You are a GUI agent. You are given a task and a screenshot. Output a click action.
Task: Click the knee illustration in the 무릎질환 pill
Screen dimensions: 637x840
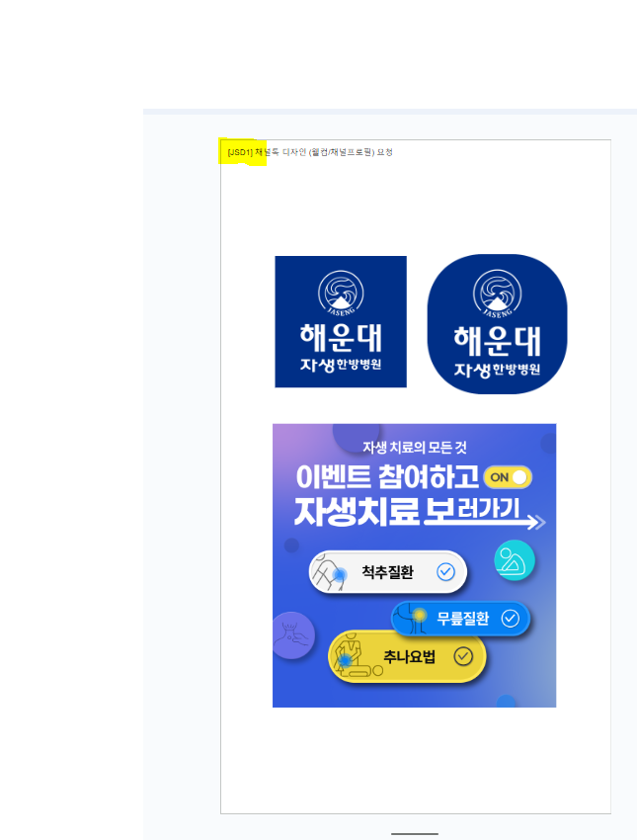pos(413,618)
